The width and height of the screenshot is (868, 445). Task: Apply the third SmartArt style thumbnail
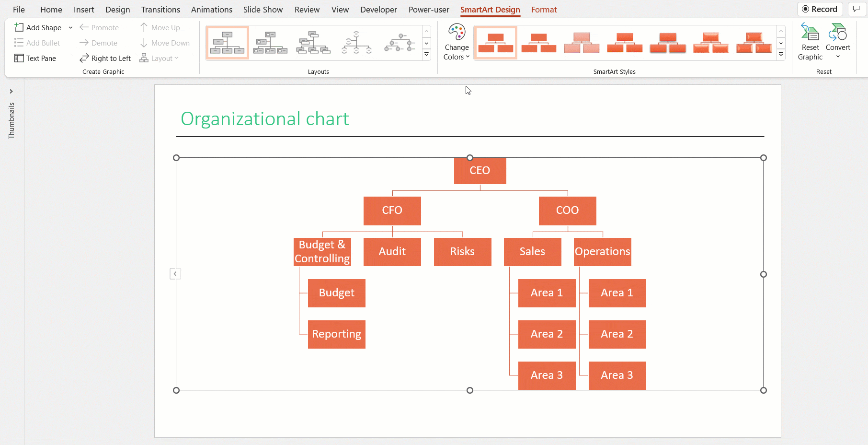[582, 43]
